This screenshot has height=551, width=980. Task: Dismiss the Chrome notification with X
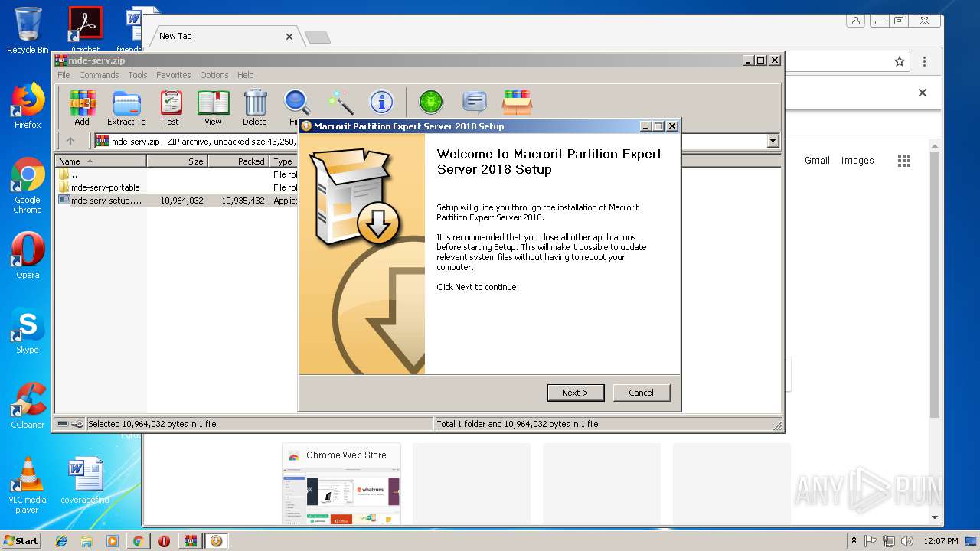pyautogui.click(x=923, y=93)
